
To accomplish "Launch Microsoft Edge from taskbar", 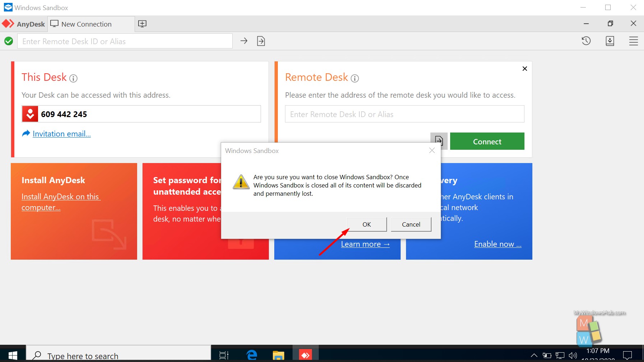I will pos(252,355).
